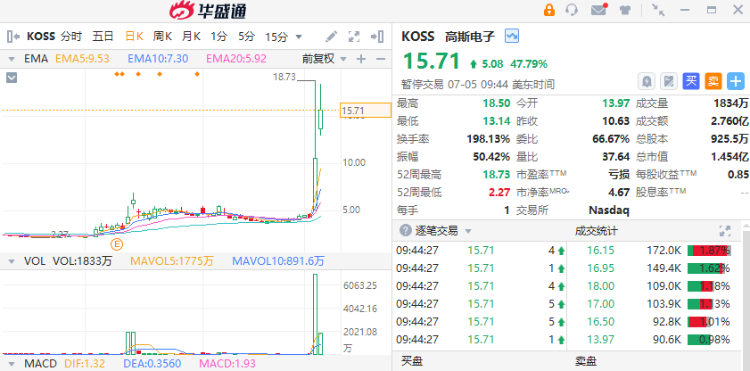Click MAVOL10:891.6万 label

[278, 261]
